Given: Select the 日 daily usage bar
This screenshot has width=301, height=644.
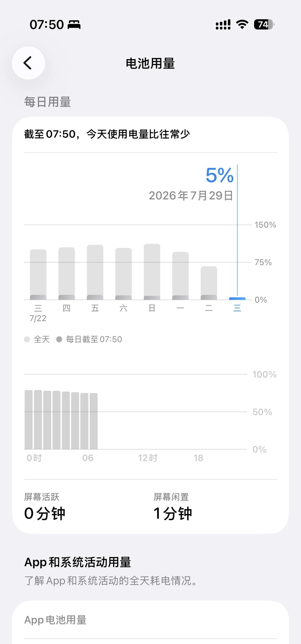Looking at the screenshot, I should click(x=152, y=272).
